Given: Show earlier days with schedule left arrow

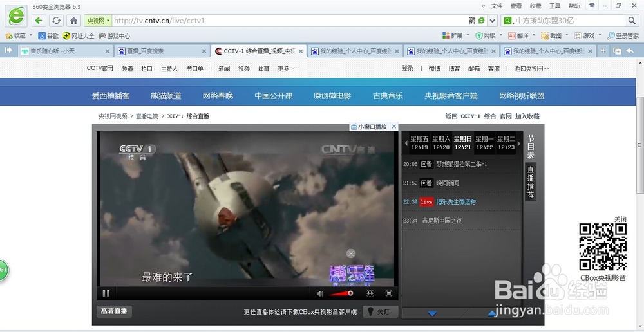Looking at the screenshot, I should [406, 143].
